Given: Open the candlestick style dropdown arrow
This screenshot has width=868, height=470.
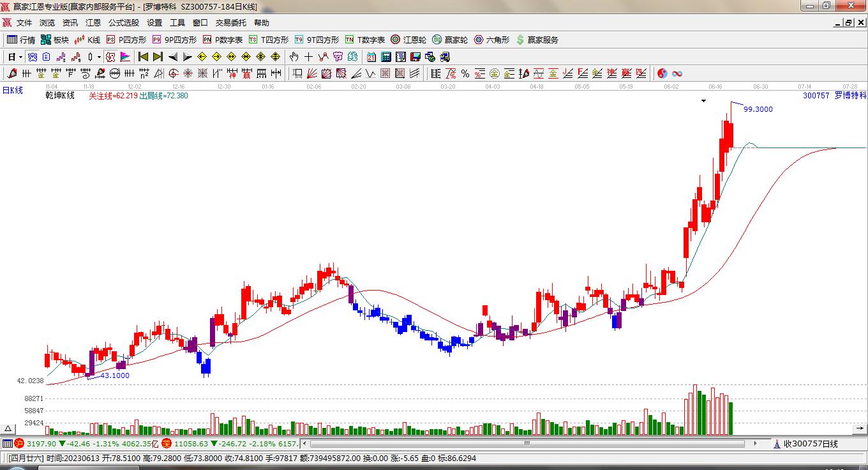Looking at the screenshot, I should (98, 57).
